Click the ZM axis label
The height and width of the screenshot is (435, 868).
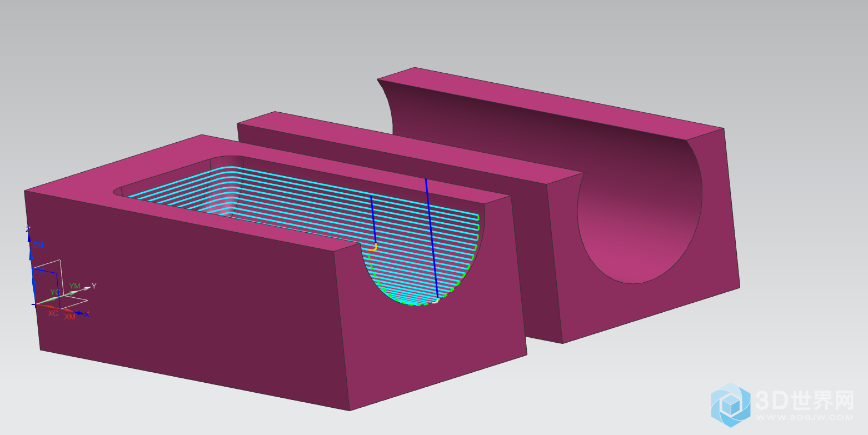tap(38, 245)
